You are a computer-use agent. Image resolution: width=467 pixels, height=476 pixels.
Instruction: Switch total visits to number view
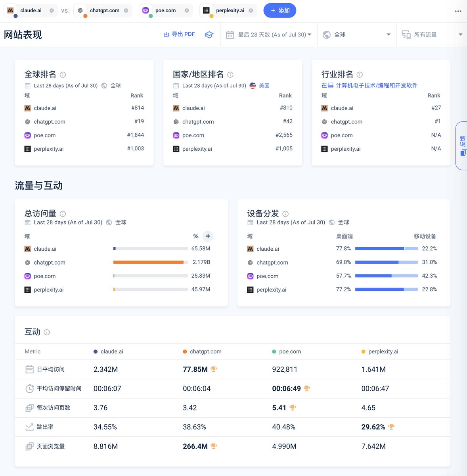(208, 236)
